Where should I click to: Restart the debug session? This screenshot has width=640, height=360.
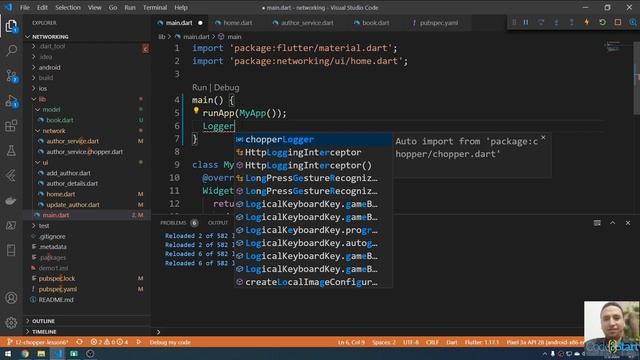602,22
